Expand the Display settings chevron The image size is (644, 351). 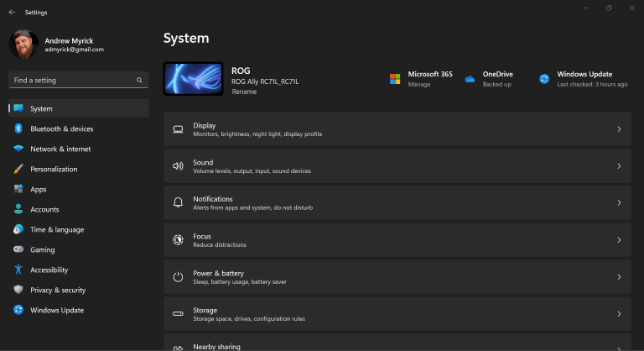(x=619, y=129)
